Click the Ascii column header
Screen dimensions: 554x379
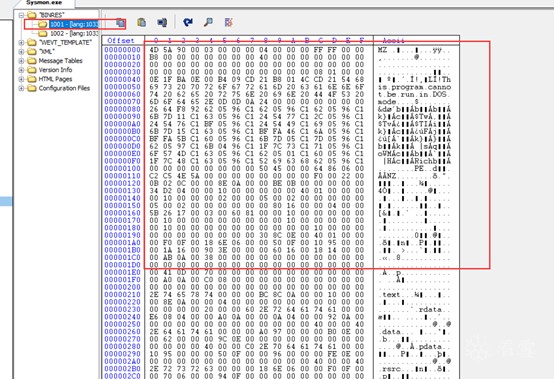pyautogui.click(x=393, y=41)
